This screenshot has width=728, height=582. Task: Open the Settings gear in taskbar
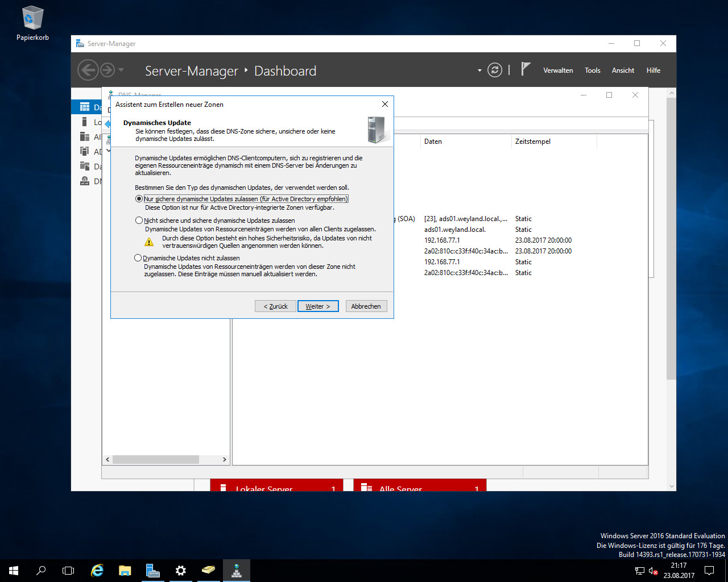point(180,571)
